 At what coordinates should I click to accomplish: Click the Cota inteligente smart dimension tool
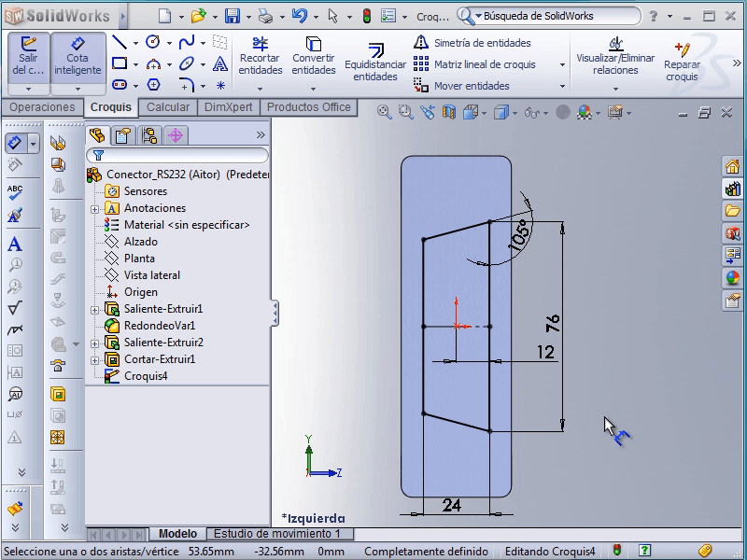click(x=78, y=56)
